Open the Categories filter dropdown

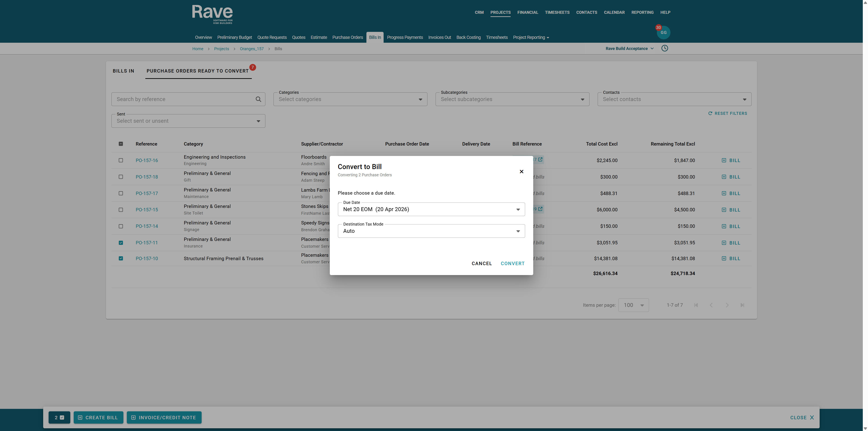tap(350, 99)
